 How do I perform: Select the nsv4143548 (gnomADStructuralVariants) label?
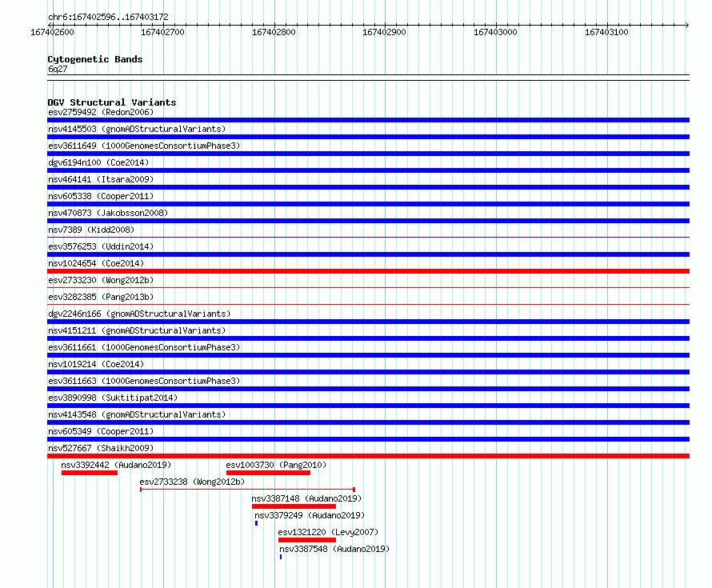click(x=137, y=414)
